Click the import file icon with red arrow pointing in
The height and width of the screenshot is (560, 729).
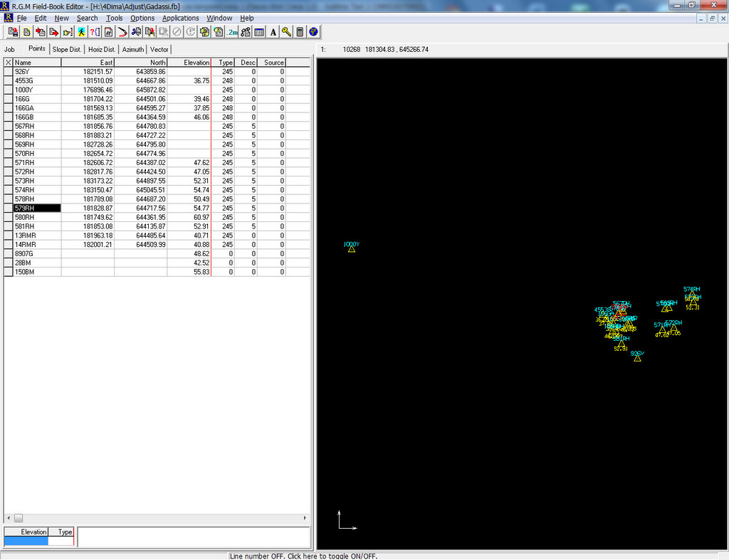(41, 32)
